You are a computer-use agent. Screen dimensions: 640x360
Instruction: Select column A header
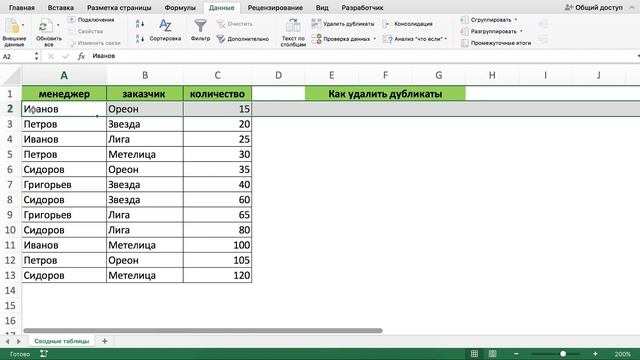(64, 75)
